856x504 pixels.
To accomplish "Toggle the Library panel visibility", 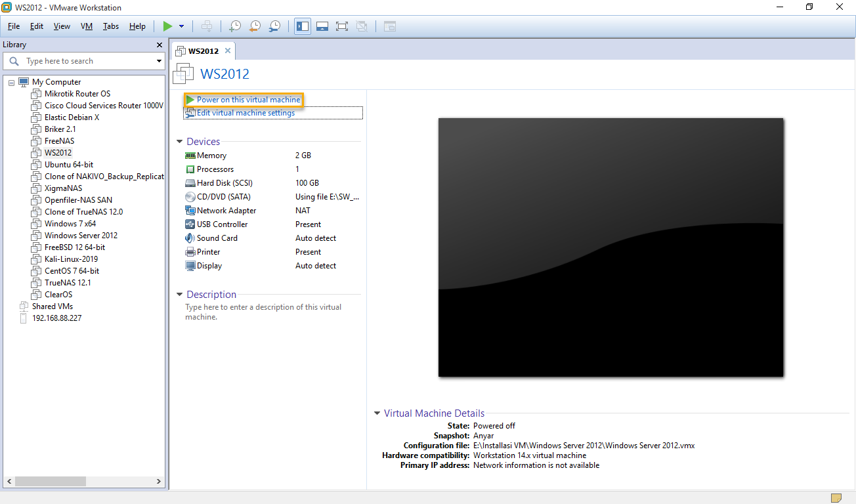I will [x=303, y=26].
